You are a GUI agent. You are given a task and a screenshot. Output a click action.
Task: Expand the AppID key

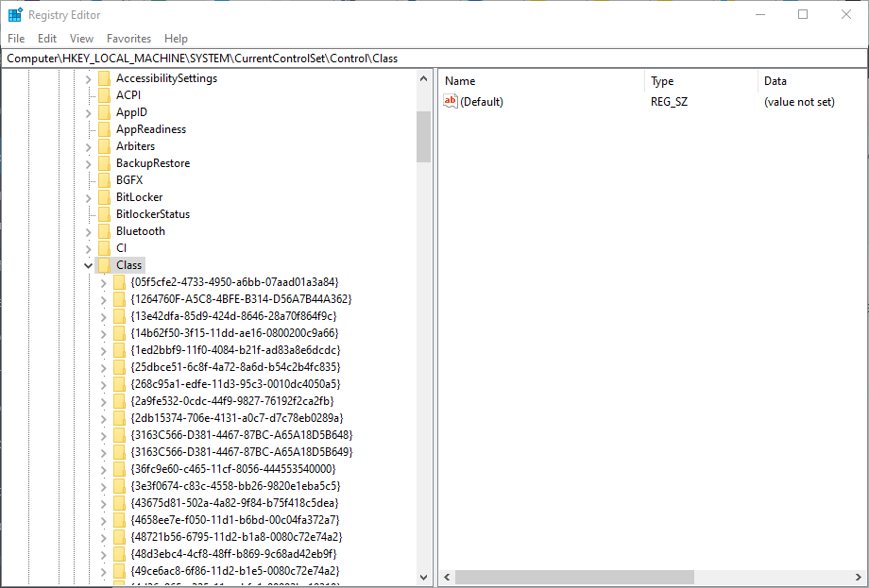[x=88, y=113]
